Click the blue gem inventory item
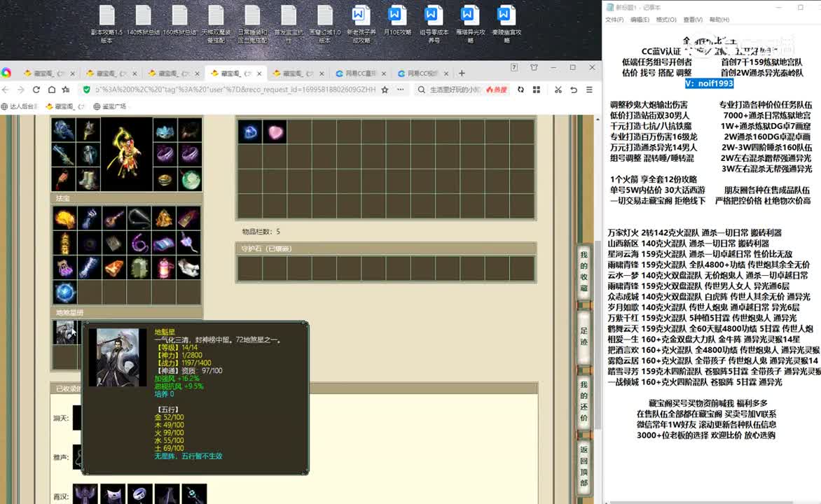This screenshot has width=821, height=504. point(250,132)
